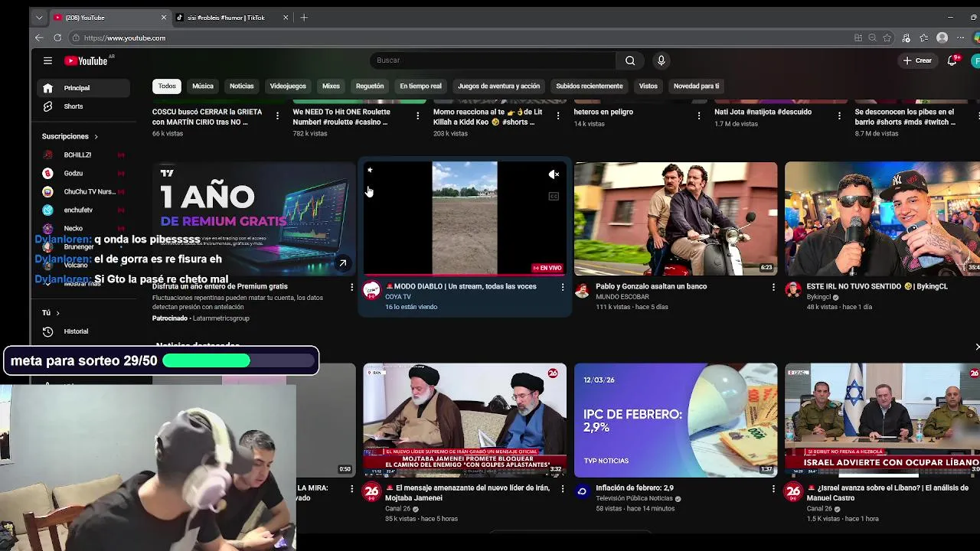
Task: Click the Crear button
Action: point(917,60)
